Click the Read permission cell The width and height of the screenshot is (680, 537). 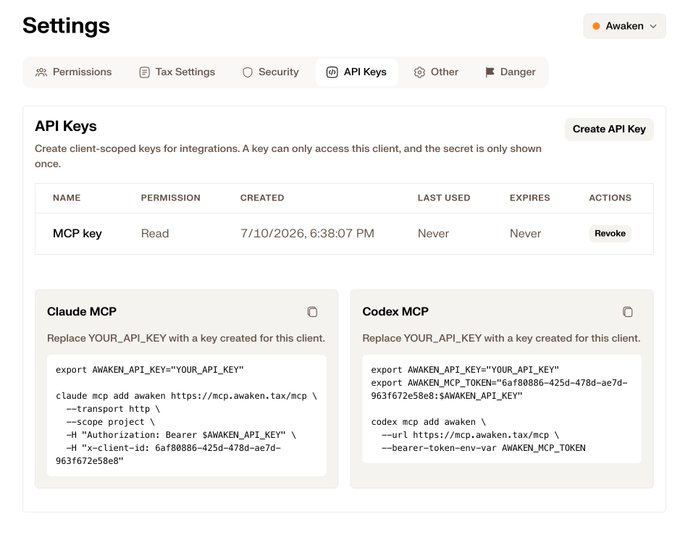click(155, 233)
